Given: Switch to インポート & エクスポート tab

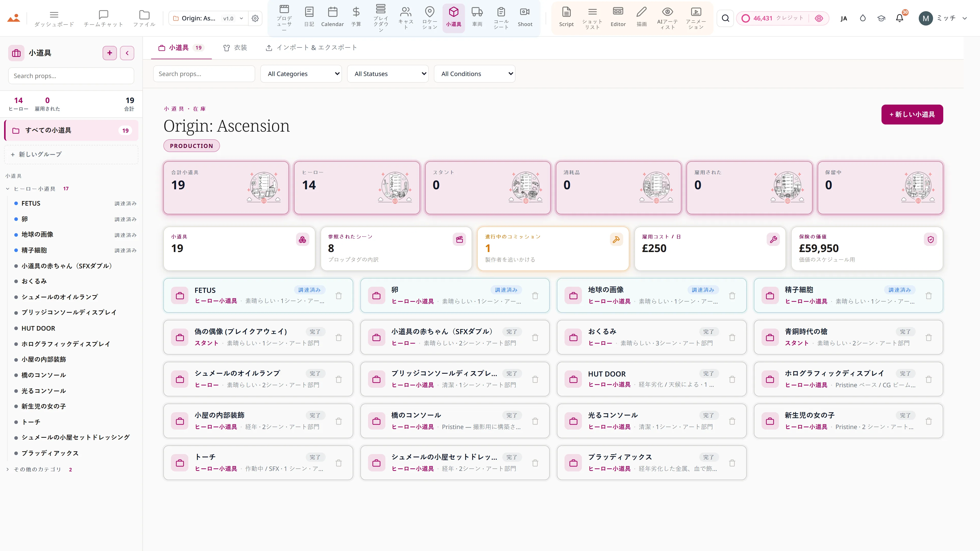Looking at the screenshot, I should 311,47.
